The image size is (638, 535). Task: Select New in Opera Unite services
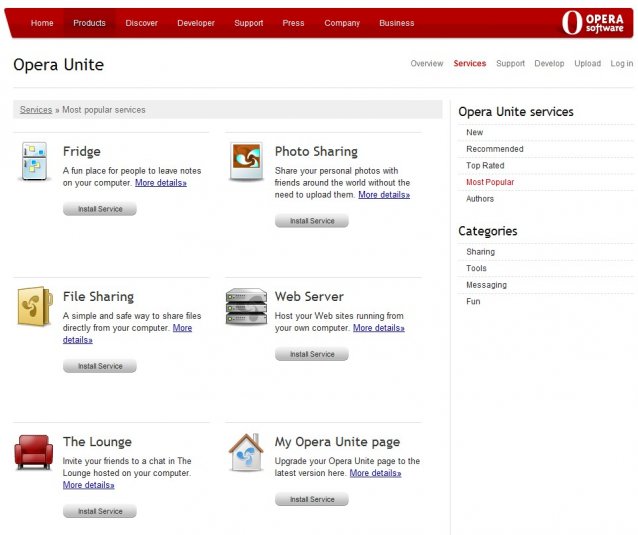(x=474, y=132)
